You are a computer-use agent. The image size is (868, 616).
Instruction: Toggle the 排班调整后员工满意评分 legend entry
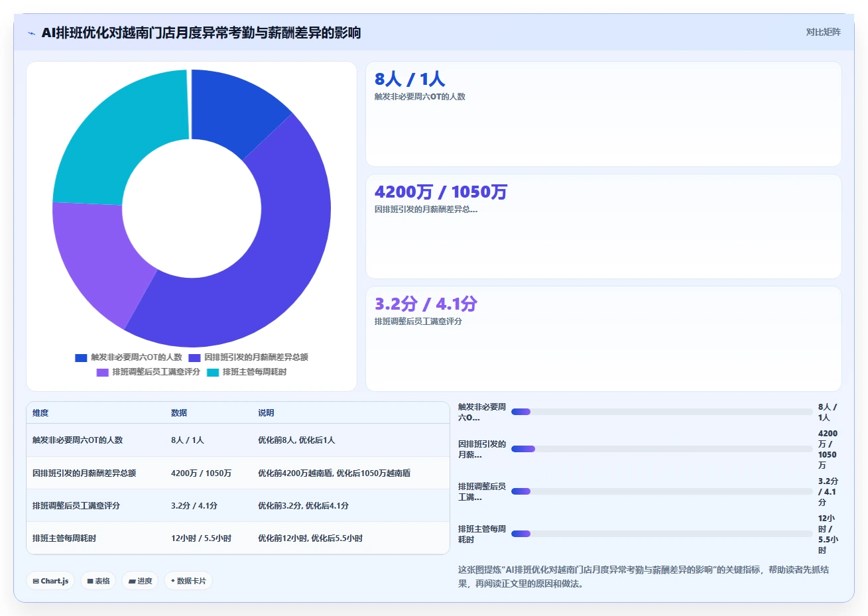(149, 372)
